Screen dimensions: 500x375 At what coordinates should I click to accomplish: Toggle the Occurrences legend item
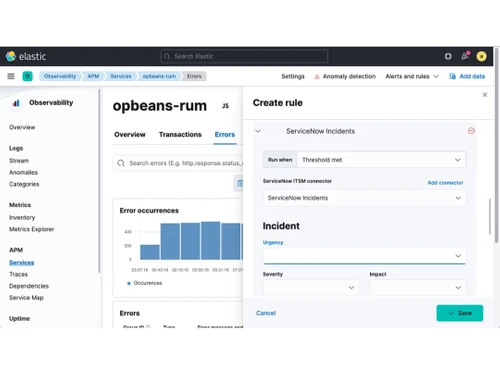[145, 283]
